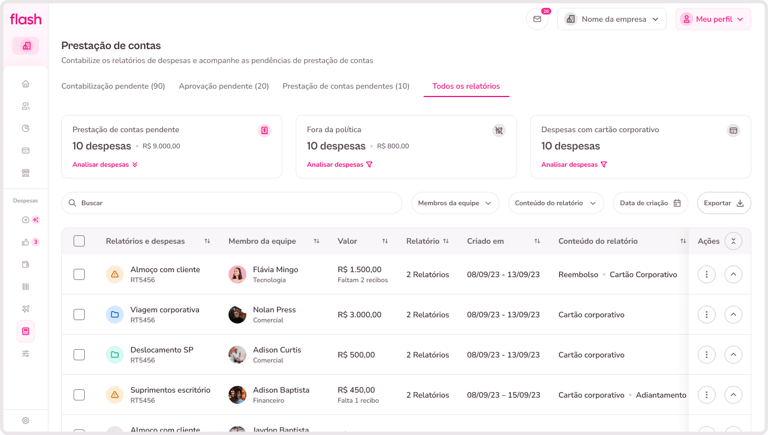Expand the Nome da empresa dropdown

612,19
